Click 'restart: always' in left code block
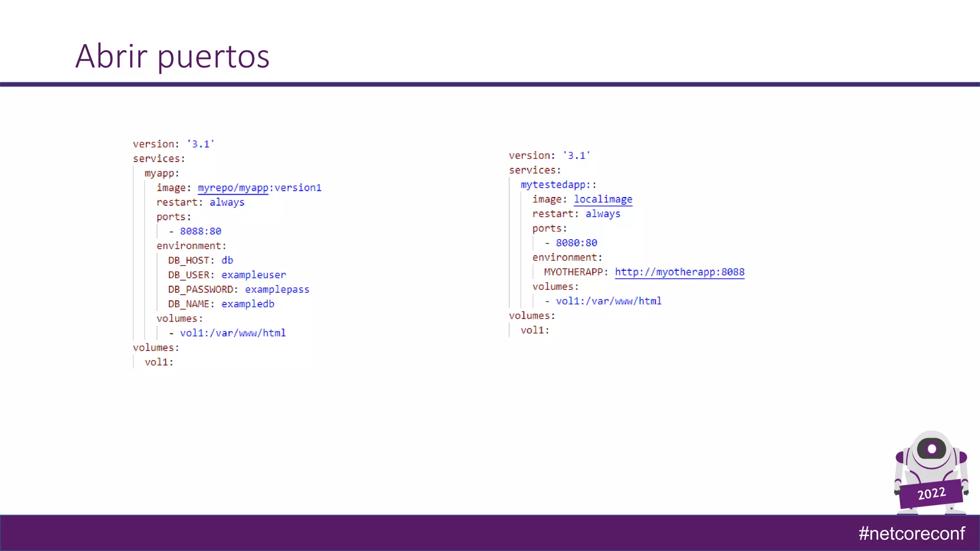This screenshot has width=980, height=551. coord(200,202)
